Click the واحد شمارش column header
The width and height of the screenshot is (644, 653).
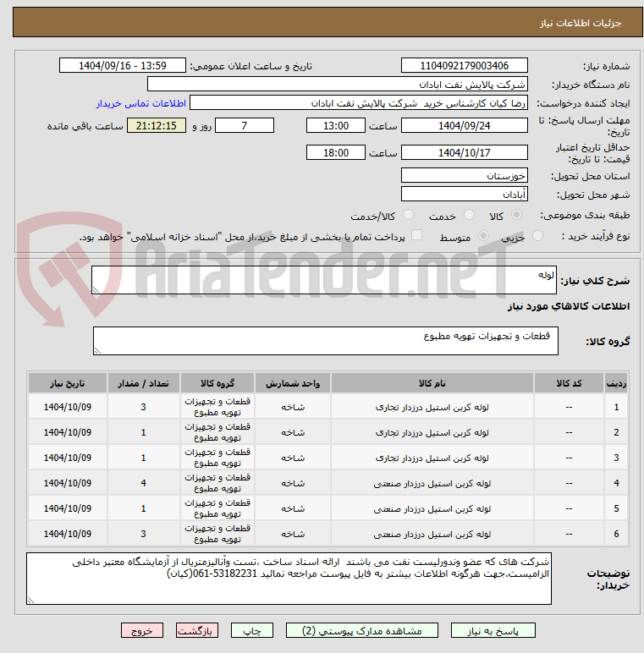click(x=293, y=383)
